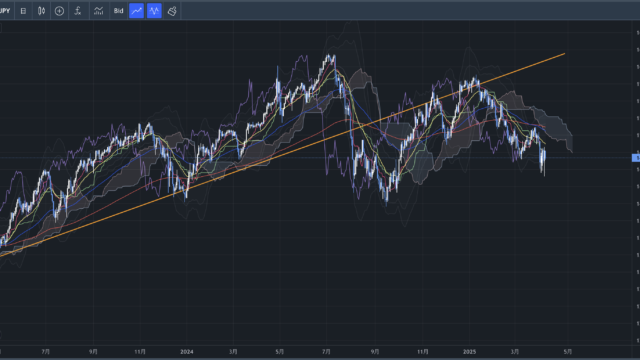Open the timeframe selector icon beside JPY
640x360 pixels.
tap(23, 11)
